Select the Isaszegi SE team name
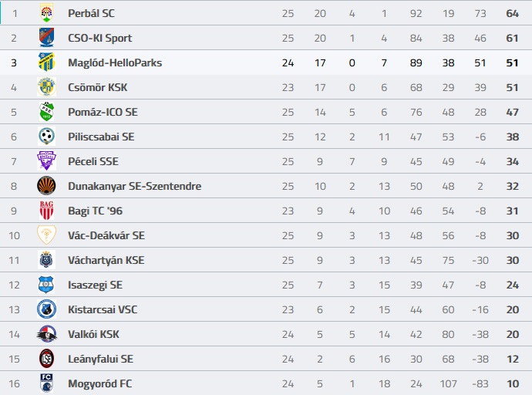The height and width of the screenshot is (395, 532). [95, 285]
